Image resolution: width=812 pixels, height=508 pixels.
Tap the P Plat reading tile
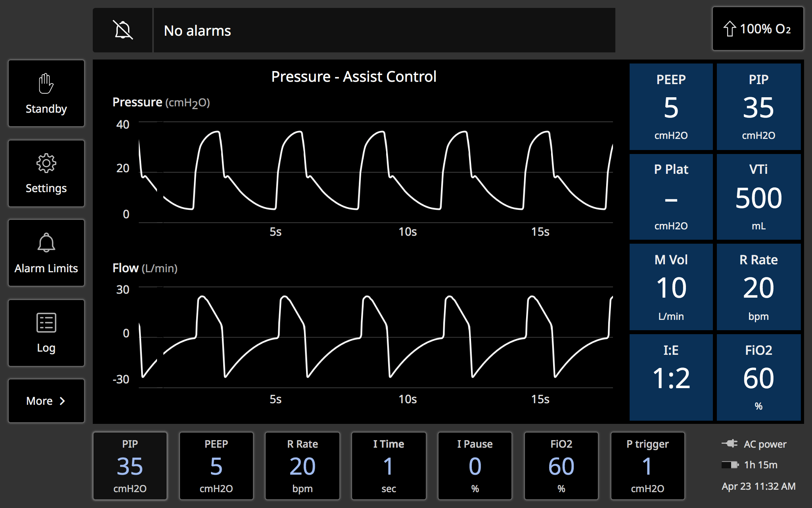pos(671,197)
